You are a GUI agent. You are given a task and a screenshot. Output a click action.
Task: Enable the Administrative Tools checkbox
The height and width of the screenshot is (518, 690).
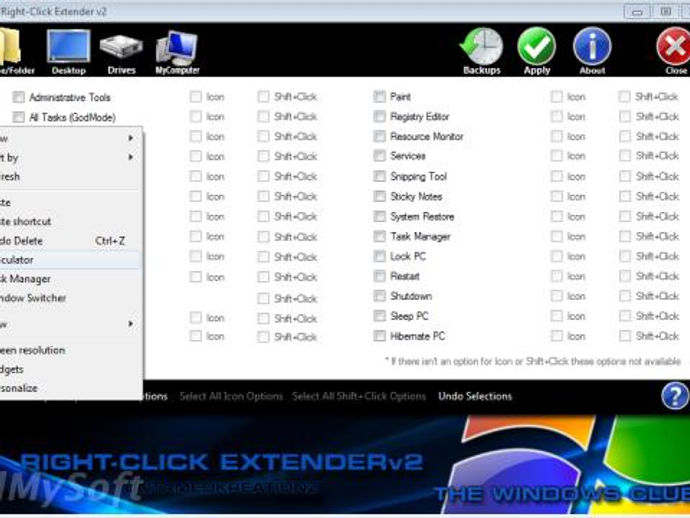click(x=18, y=97)
